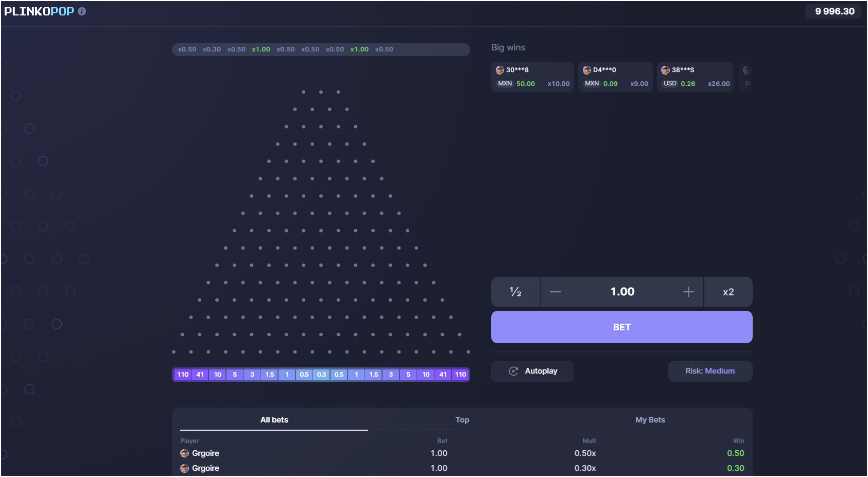The height and width of the screenshot is (477, 868).
Task: Click the avatar of player D4***0
Action: [x=586, y=69]
